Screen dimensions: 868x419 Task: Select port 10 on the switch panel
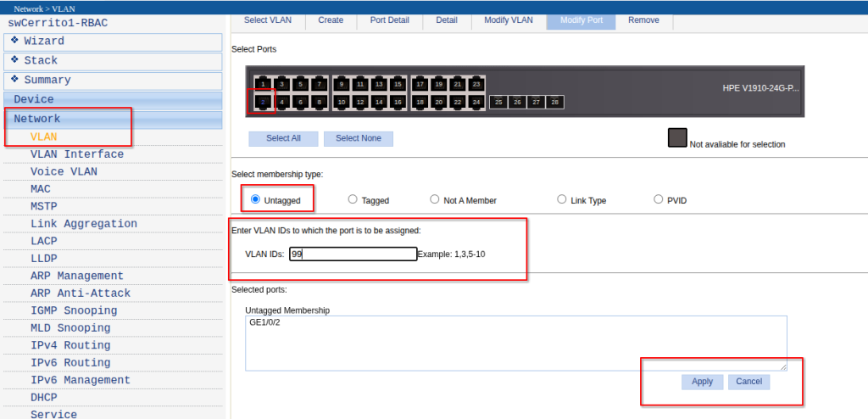point(342,102)
